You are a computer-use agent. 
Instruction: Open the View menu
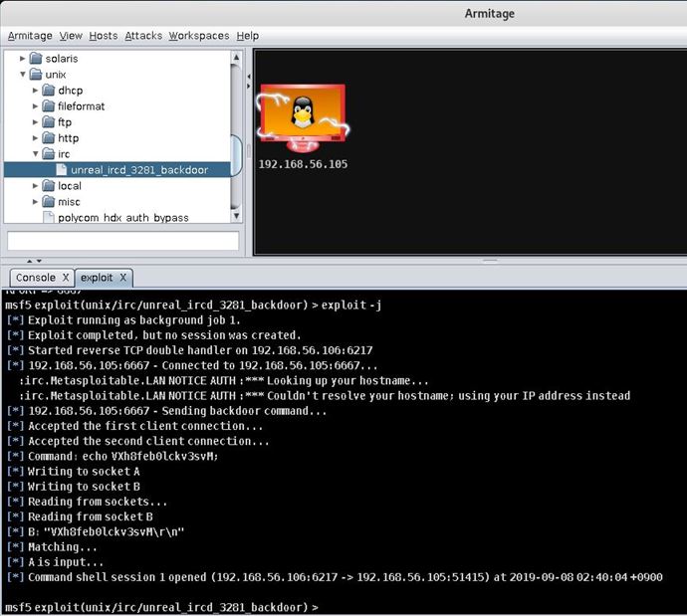tap(71, 36)
